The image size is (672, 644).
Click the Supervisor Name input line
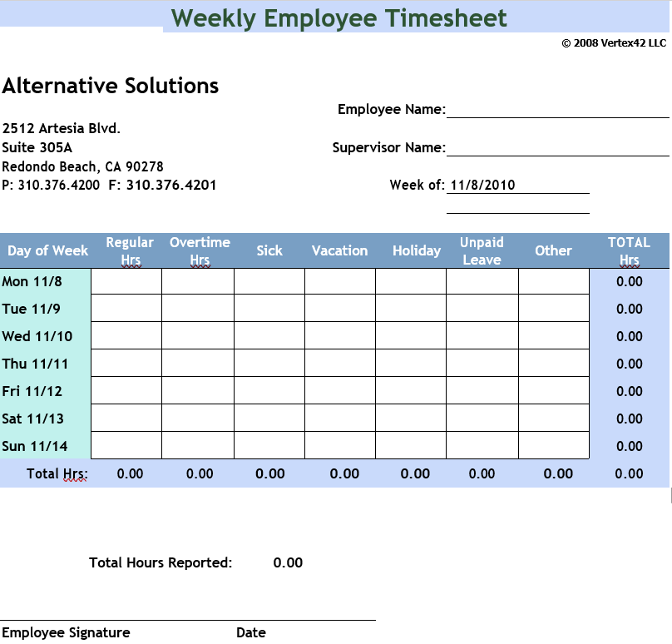(x=557, y=147)
